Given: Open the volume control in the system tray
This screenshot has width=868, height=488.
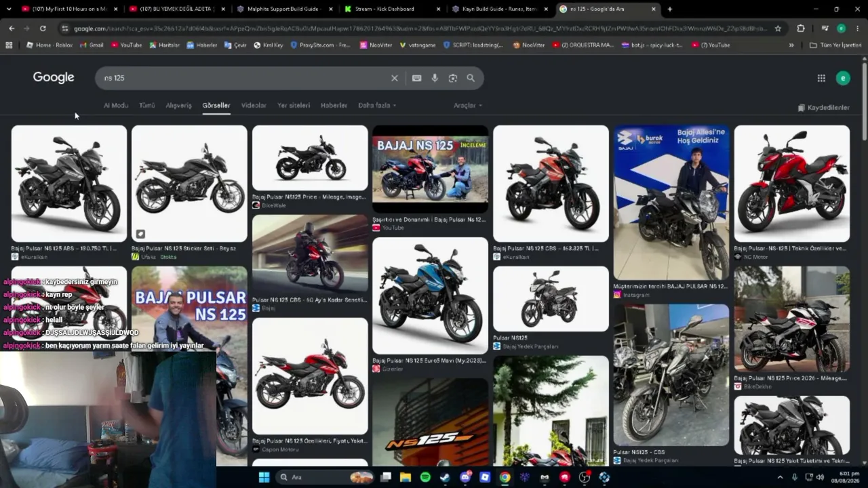Looking at the screenshot, I should [820, 477].
